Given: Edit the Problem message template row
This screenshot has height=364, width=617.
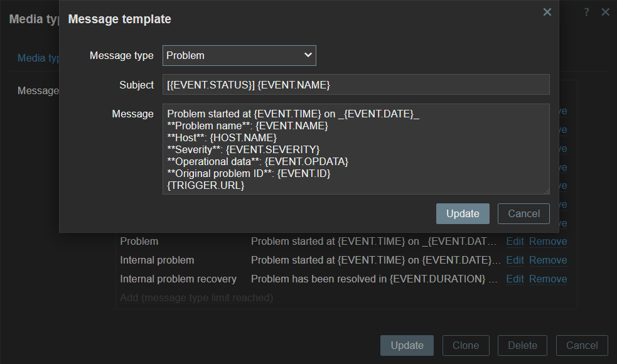Looking at the screenshot, I should click(x=515, y=242).
